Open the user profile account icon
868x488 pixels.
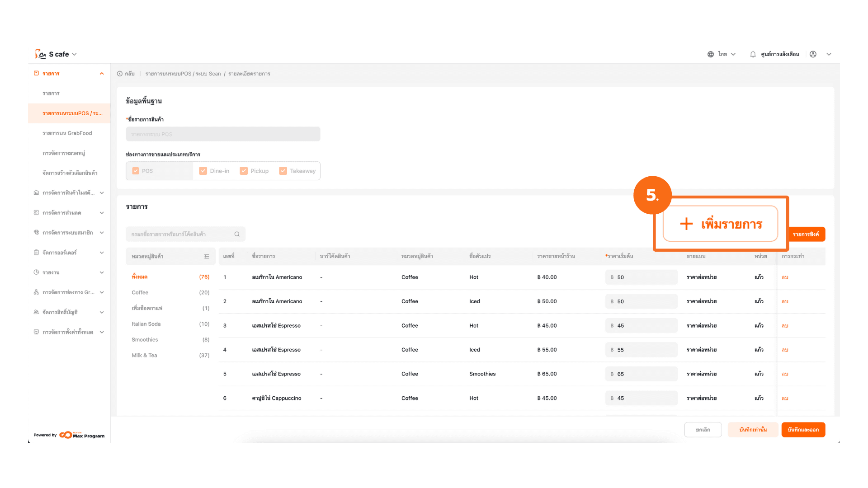[x=813, y=54]
